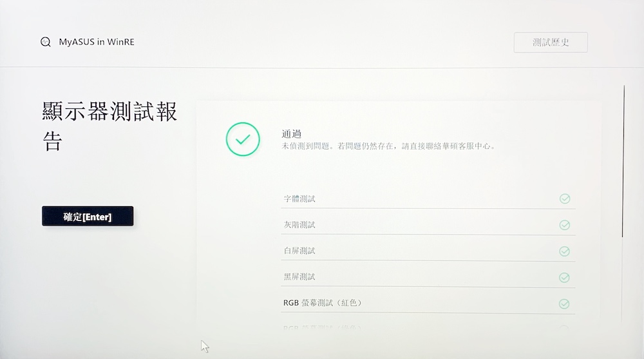Click the check icon for 字體測試
644x359 pixels.
[565, 199]
